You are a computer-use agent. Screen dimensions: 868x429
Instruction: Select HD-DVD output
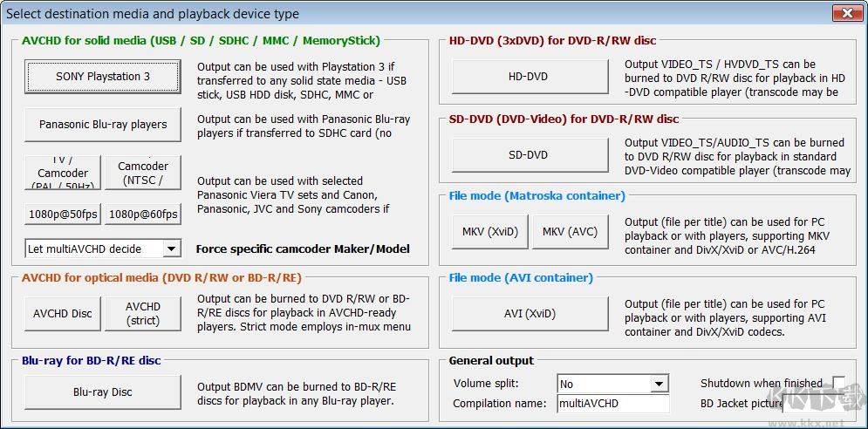[x=529, y=77]
